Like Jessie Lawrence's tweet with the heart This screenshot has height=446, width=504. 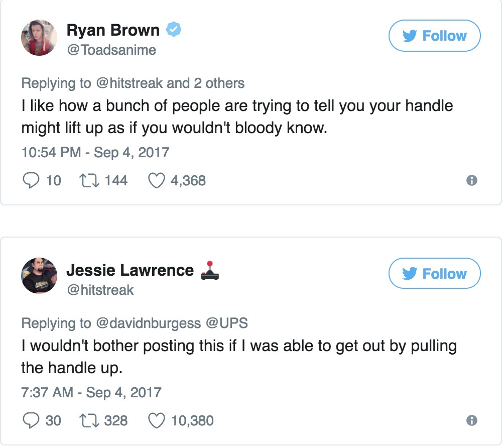157,420
